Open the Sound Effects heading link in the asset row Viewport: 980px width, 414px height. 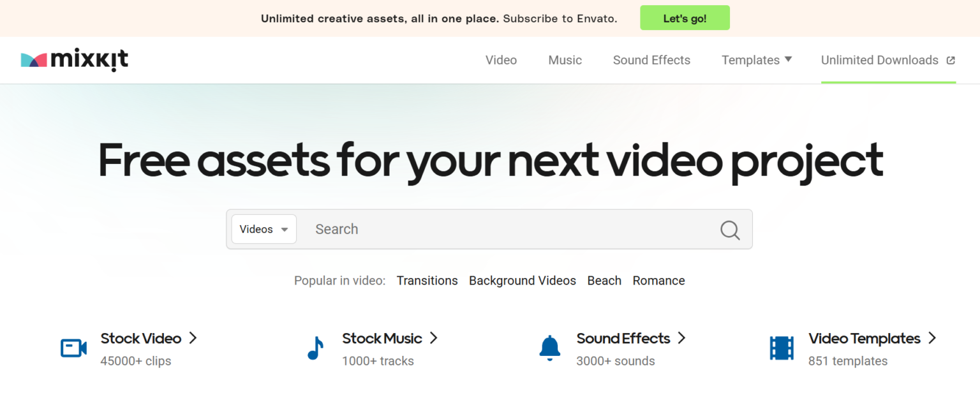point(623,338)
